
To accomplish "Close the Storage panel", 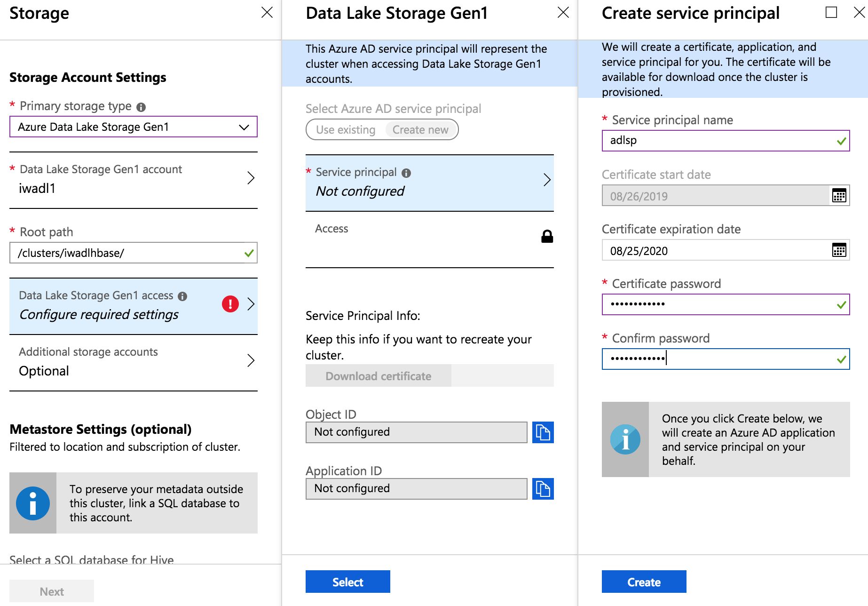I will [267, 12].
